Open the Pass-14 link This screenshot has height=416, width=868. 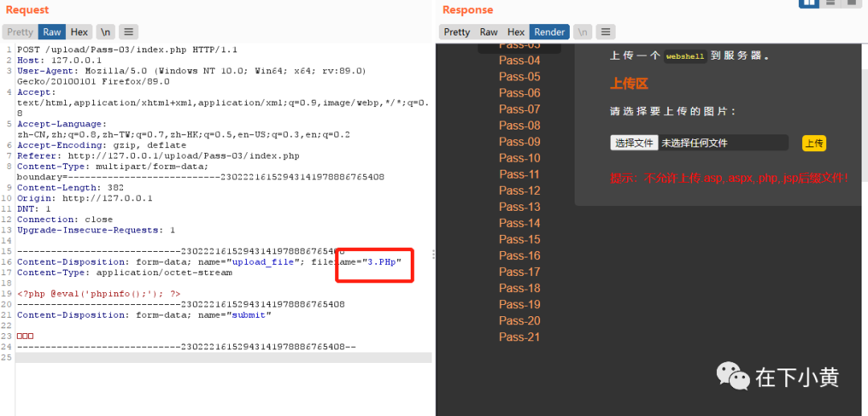[519, 223]
